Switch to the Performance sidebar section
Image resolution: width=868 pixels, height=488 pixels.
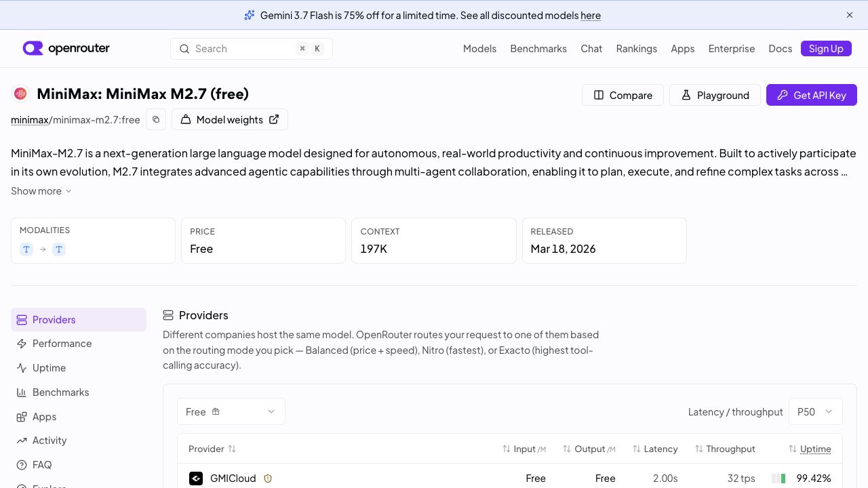click(x=79, y=344)
